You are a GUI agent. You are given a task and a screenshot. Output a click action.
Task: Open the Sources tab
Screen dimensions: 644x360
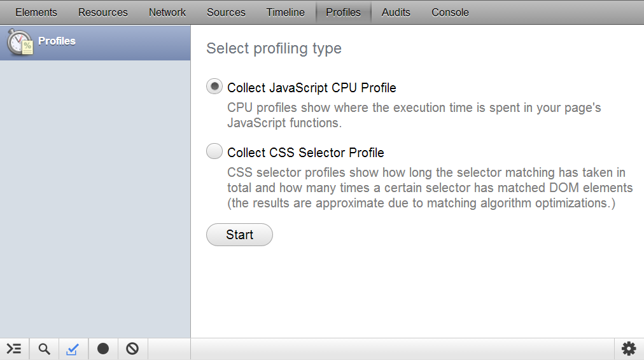pos(226,12)
